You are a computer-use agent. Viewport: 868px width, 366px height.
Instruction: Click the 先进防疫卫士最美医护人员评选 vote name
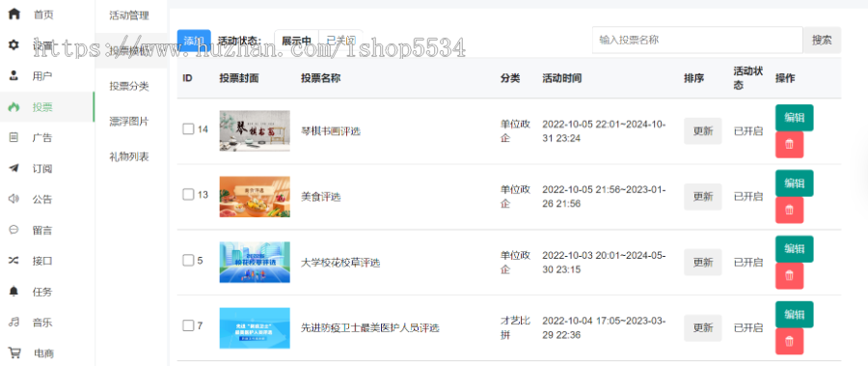[370, 328]
